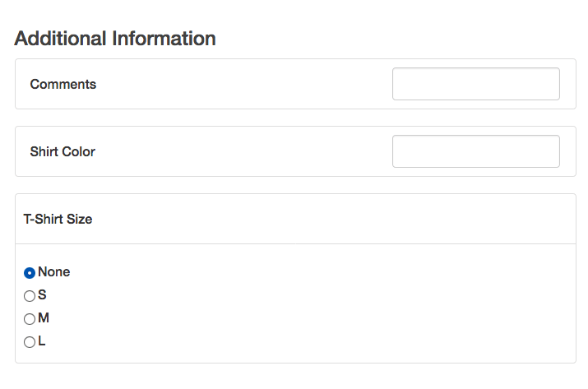
Task: Click the Comments text input field
Action: tap(475, 84)
